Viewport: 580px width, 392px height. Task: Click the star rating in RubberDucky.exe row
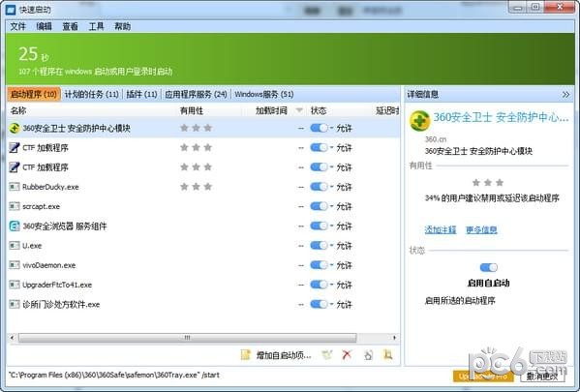pyautogui.click(x=196, y=187)
